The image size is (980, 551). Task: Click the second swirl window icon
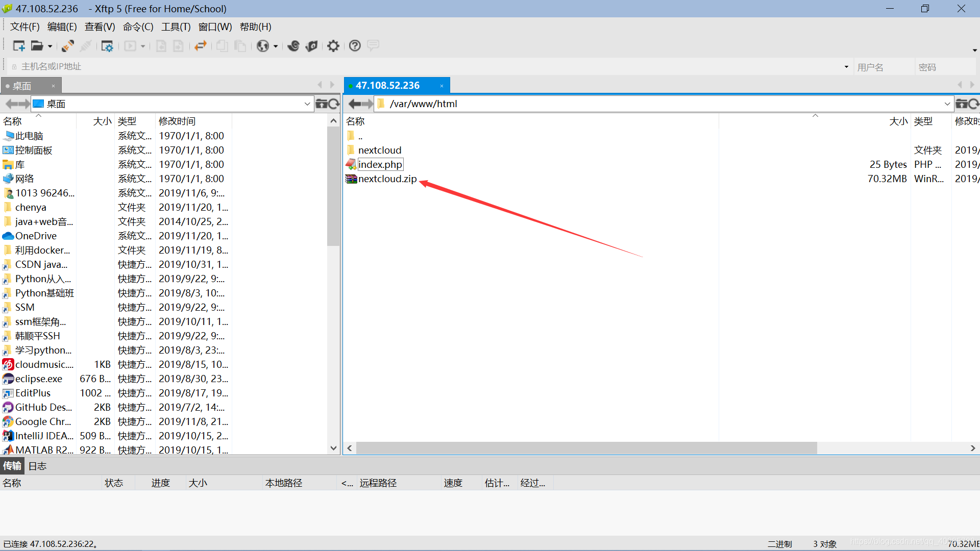312,46
